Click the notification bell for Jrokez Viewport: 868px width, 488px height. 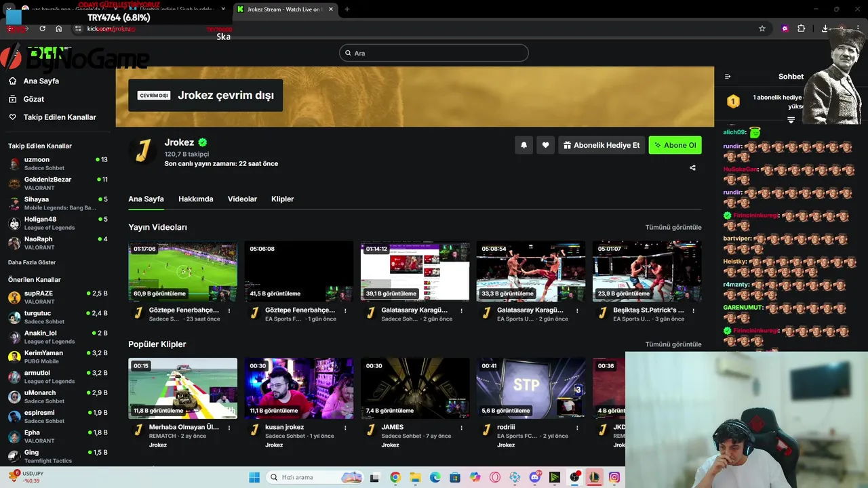[x=524, y=145]
